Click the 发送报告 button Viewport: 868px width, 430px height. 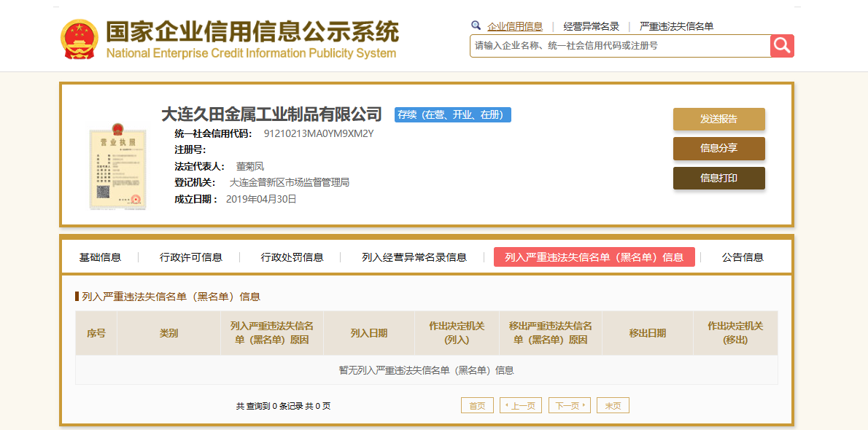click(x=718, y=119)
